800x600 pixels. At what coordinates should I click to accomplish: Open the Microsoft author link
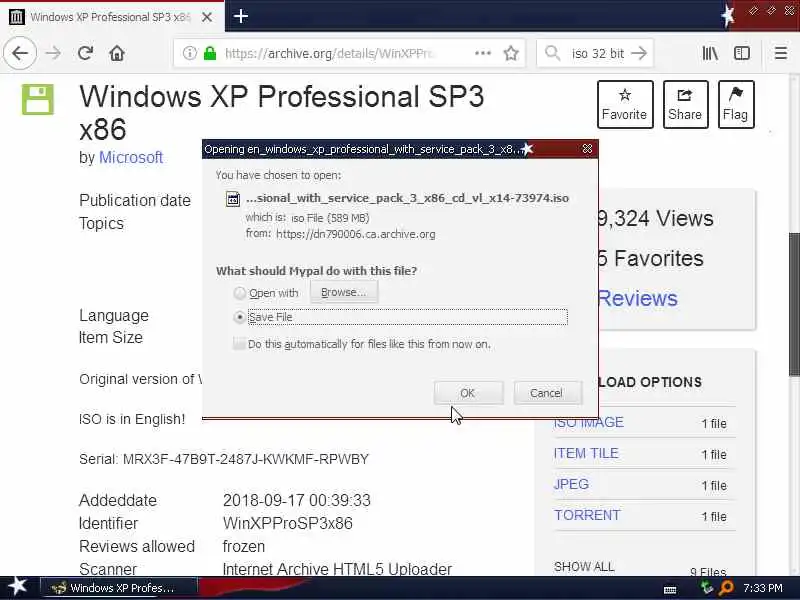pos(131,157)
